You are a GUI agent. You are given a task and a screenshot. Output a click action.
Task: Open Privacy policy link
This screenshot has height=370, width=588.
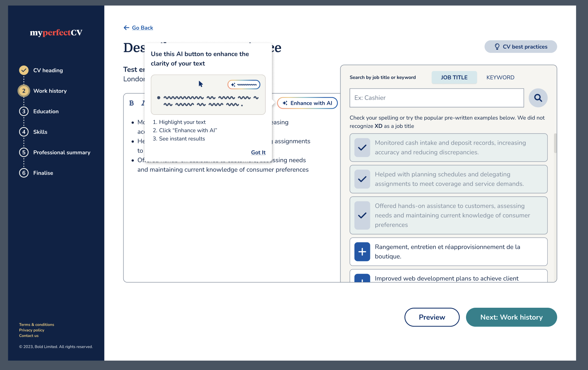pos(32,330)
